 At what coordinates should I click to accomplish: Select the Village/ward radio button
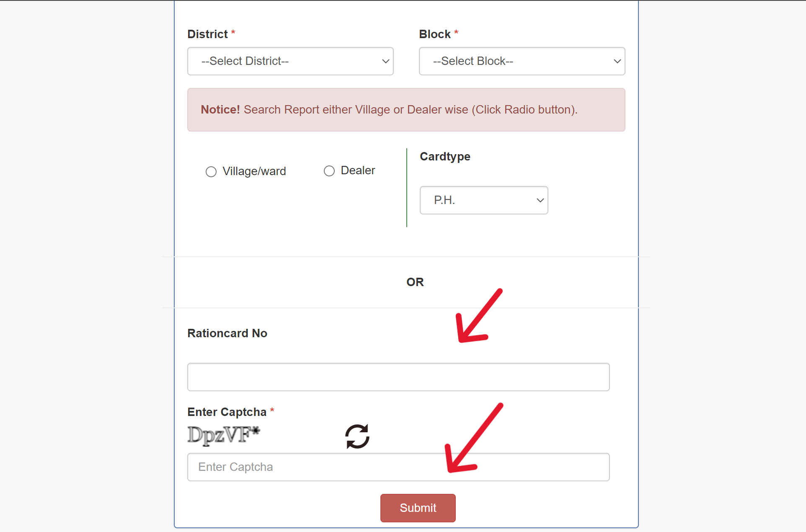pyautogui.click(x=211, y=172)
